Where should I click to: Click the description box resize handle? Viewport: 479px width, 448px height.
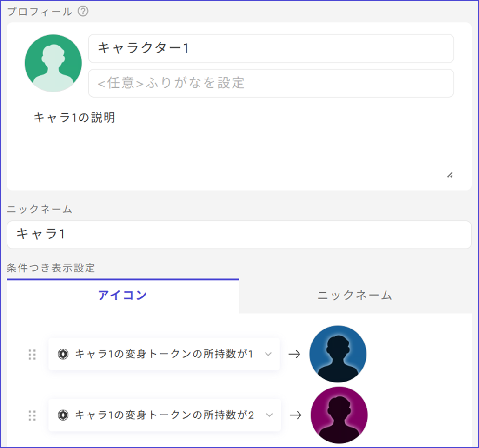pos(450,175)
